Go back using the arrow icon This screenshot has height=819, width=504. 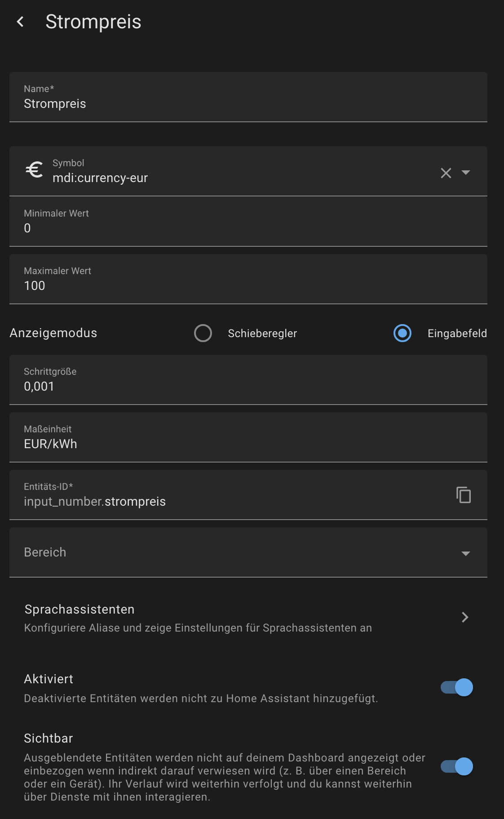point(20,22)
